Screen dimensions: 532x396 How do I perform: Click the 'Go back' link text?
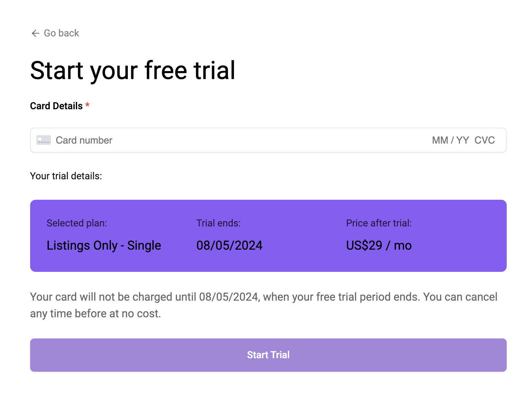(x=61, y=33)
